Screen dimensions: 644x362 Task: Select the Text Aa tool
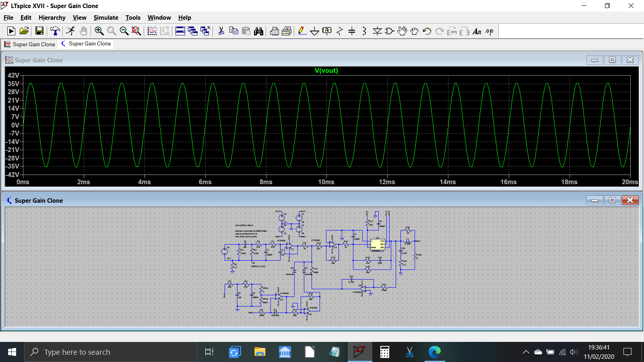[x=477, y=31]
